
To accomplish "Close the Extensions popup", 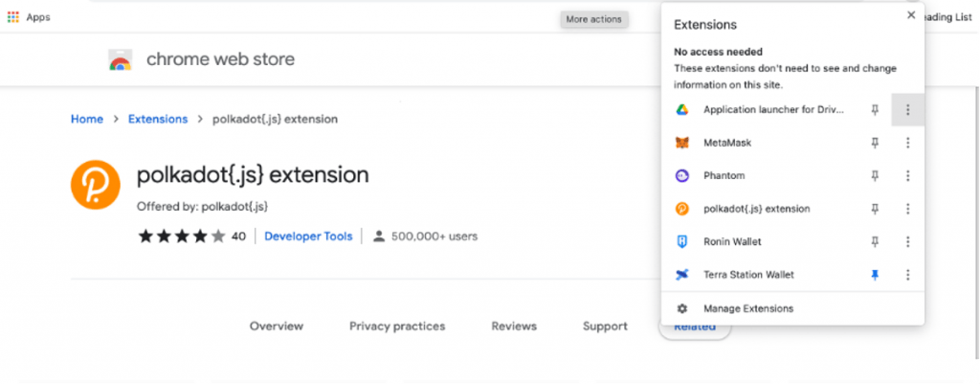I will pos(911,15).
